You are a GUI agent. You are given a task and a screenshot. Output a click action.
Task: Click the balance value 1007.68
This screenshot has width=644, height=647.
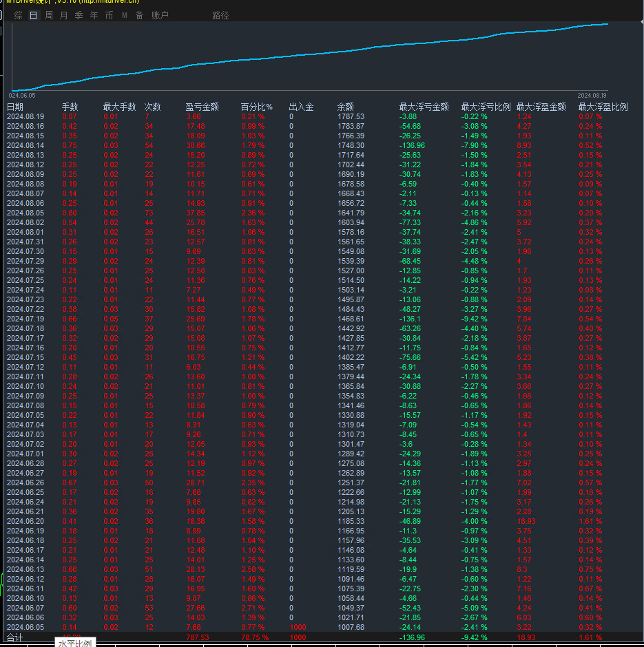(x=351, y=627)
